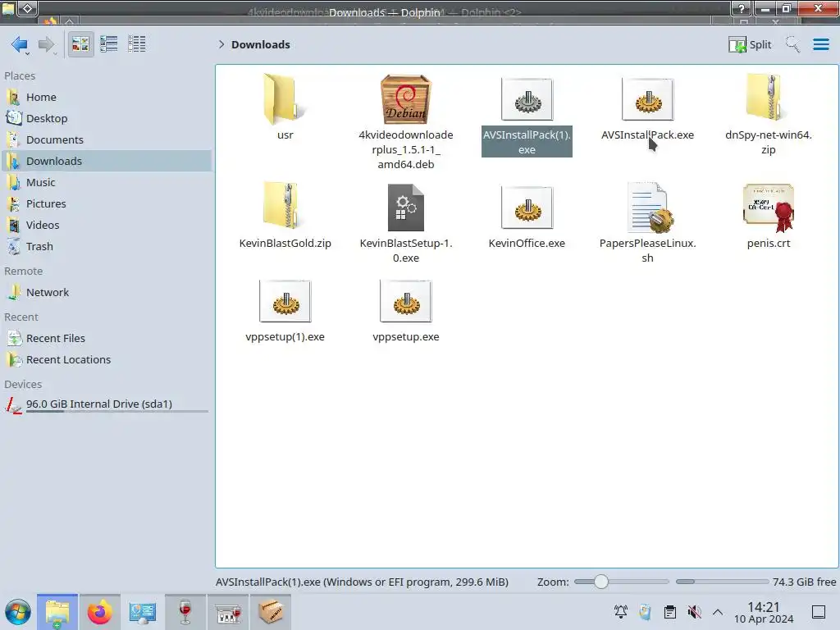The image size is (840, 630).
Task: Click the Zoom slider handle
Action: tap(601, 582)
